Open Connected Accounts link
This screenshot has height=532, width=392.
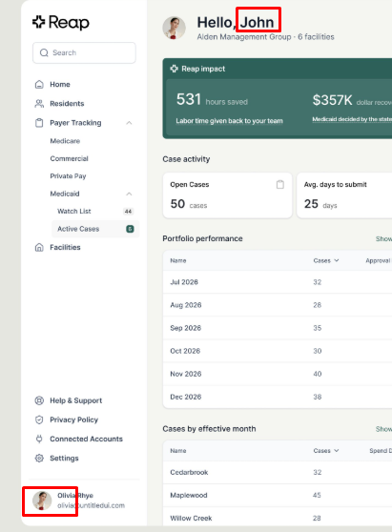(x=86, y=439)
